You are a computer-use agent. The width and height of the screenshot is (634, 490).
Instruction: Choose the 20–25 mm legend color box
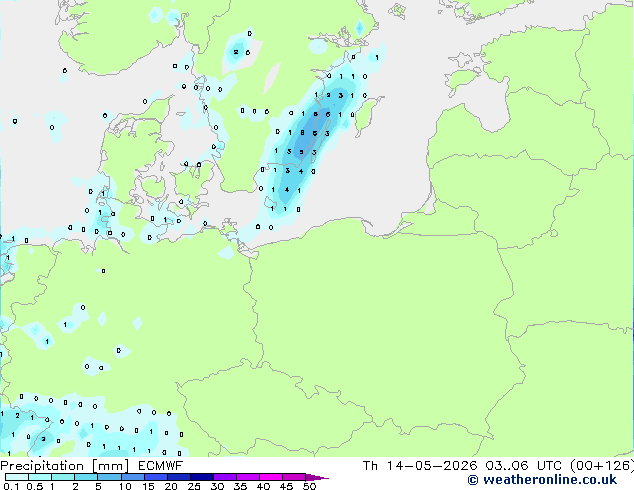coord(179,477)
